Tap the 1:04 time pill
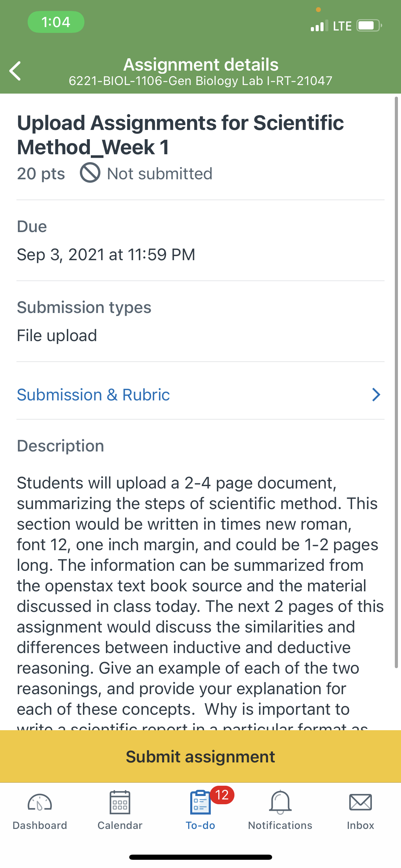 pos(56,22)
